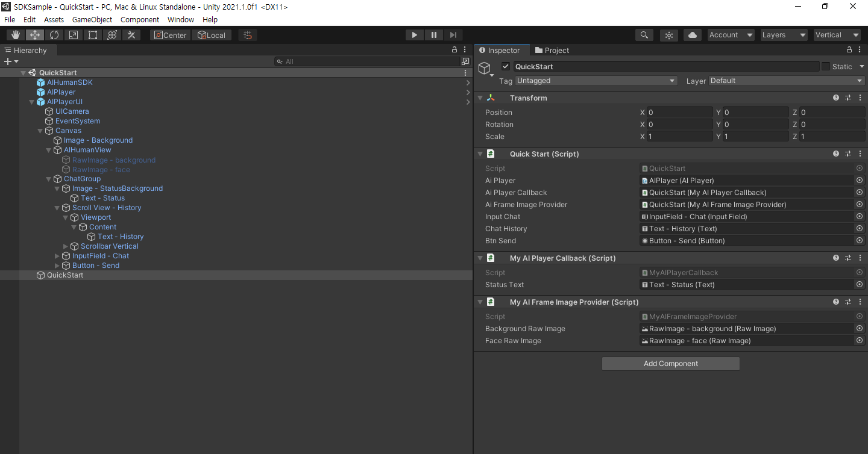Edit the Position X field
Viewport: 868px width, 454px height.
[679, 113]
